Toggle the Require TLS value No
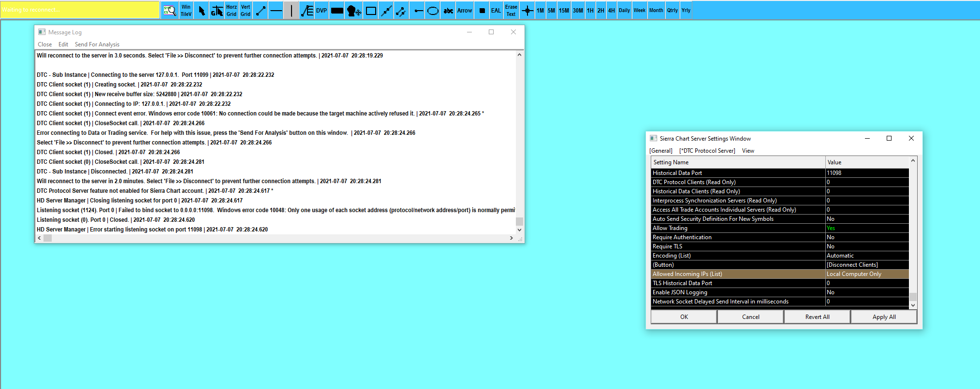Viewport: 980px width, 389px height. pos(867,246)
